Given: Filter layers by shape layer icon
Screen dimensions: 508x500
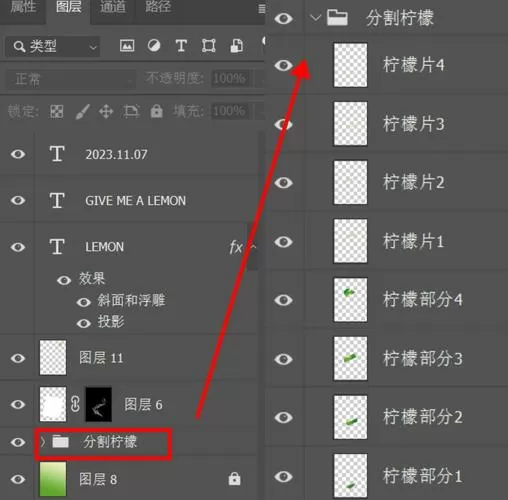Looking at the screenshot, I should tap(208, 46).
